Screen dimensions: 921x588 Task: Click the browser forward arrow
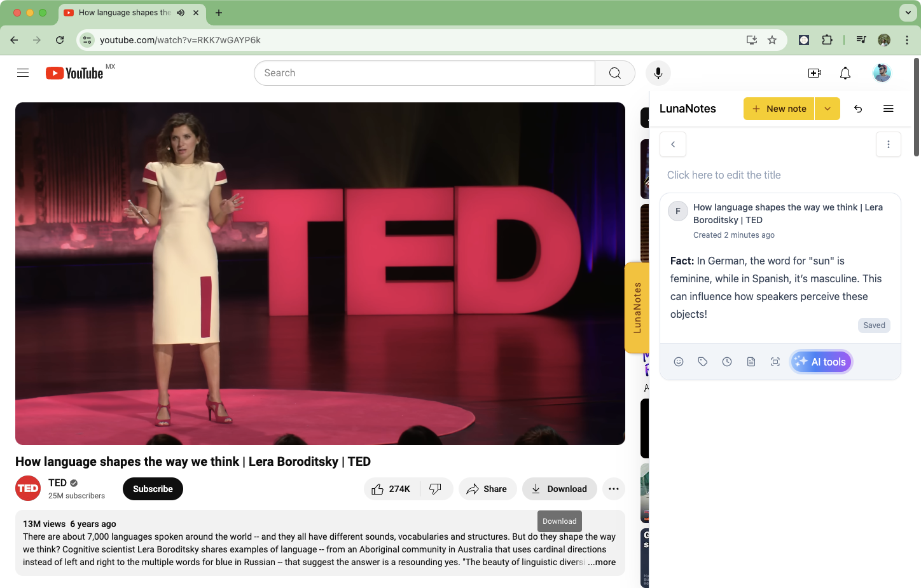[37, 40]
